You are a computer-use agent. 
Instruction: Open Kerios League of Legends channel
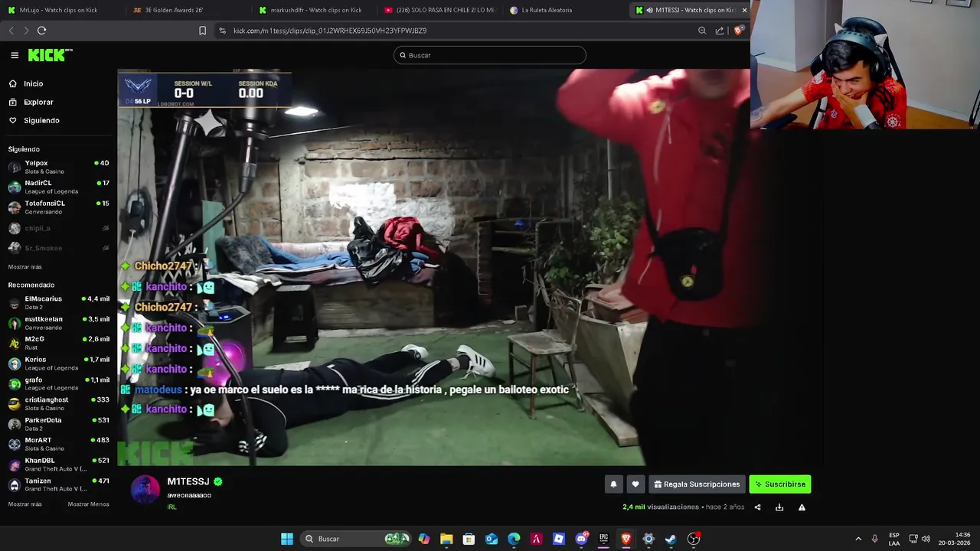click(x=58, y=364)
